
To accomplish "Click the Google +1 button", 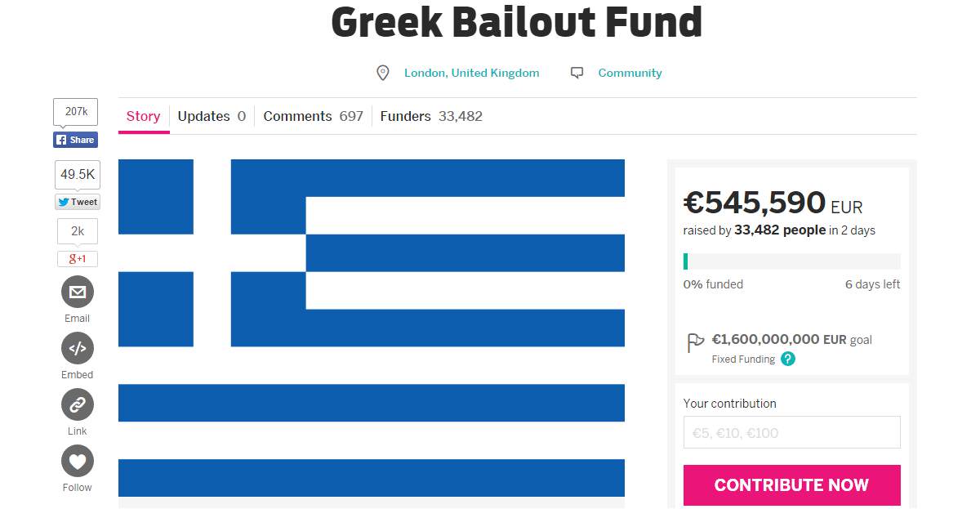I will (78, 259).
